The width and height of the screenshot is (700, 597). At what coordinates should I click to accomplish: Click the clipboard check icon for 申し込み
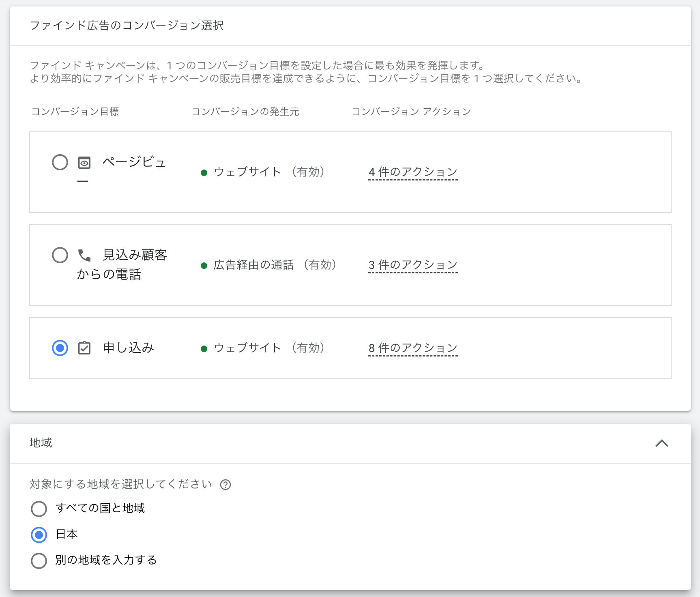click(x=84, y=348)
